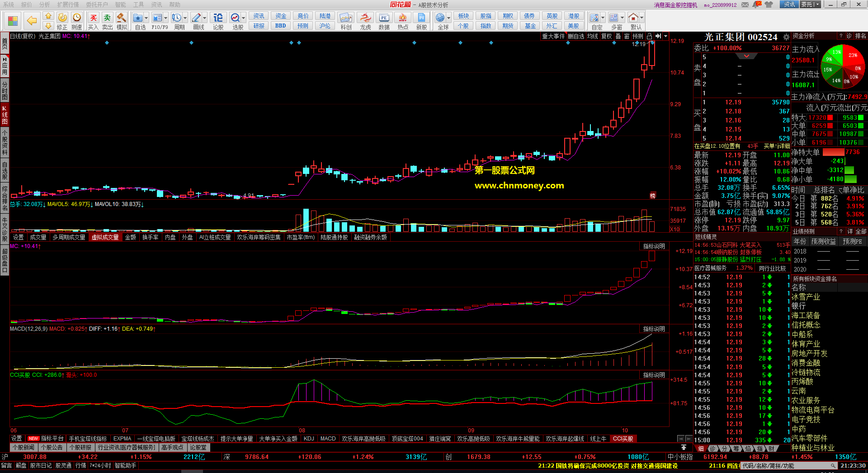Expand the 多窗 dropdown arrow
The height and width of the screenshot is (473, 868).
[622, 18]
